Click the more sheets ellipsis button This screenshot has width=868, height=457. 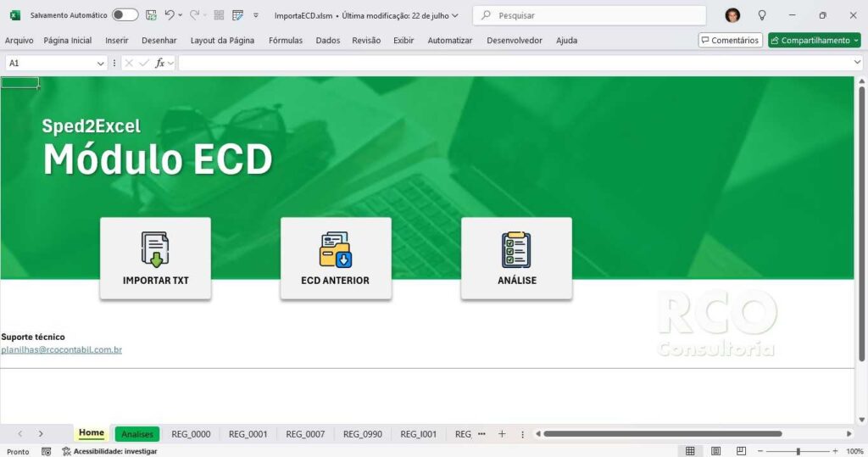pos(481,434)
